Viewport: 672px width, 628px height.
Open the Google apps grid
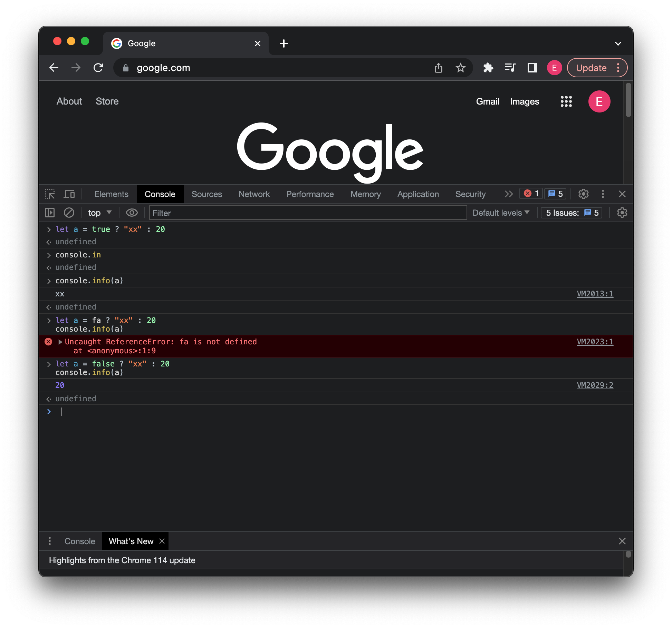(566, 101)
